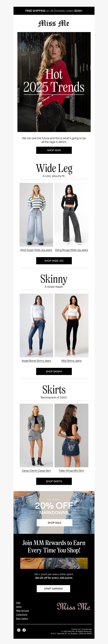
Task: Open the Angel Monet Skinny Jeans link
Action: click(36, 361)
